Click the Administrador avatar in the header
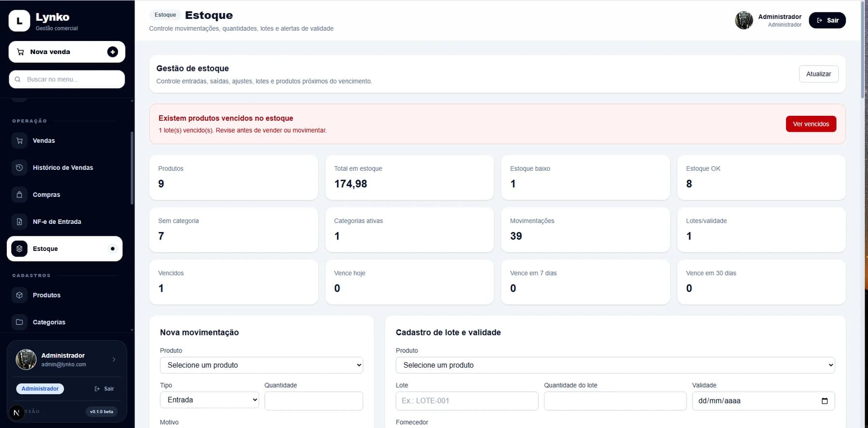The width and height of the screenshot is (868, 428). (x=744, y=20)
